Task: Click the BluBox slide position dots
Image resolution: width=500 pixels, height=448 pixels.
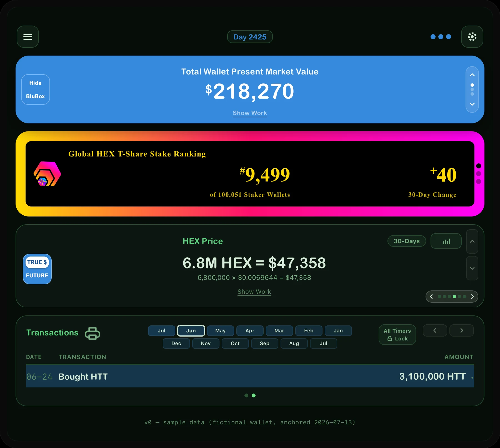Action: tap(472, 89)
